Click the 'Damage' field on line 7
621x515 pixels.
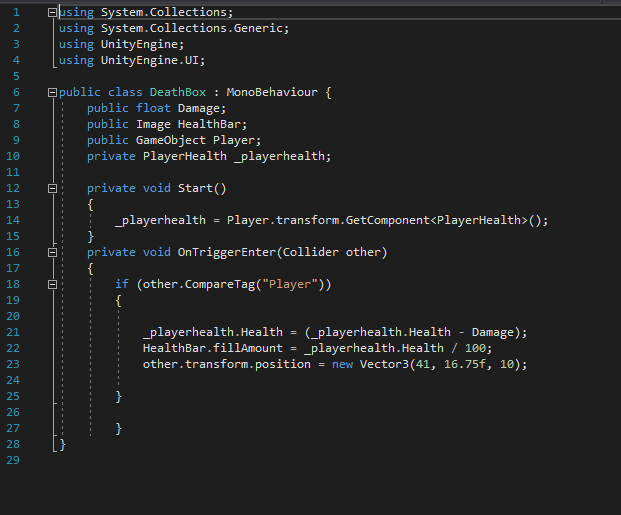(199, 109)
